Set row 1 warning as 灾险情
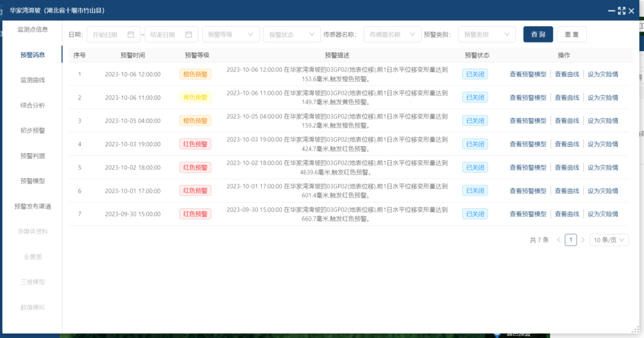The width and height of the screenshot is (644, 338). [x=603, y=75]
